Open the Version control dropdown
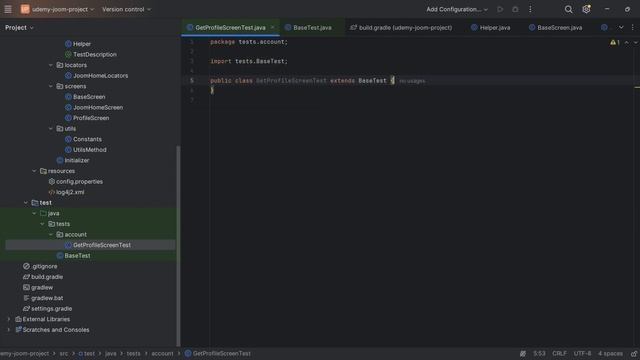 (126, 9)
